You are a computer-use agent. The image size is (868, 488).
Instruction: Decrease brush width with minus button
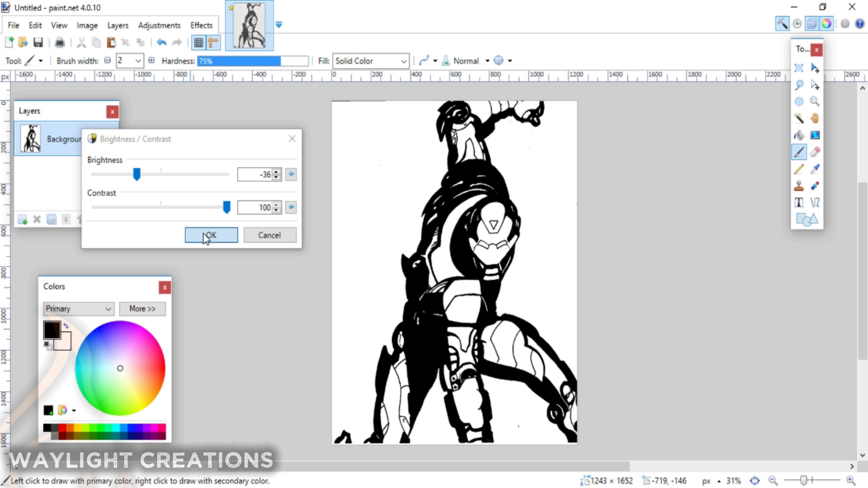(107, 60)
